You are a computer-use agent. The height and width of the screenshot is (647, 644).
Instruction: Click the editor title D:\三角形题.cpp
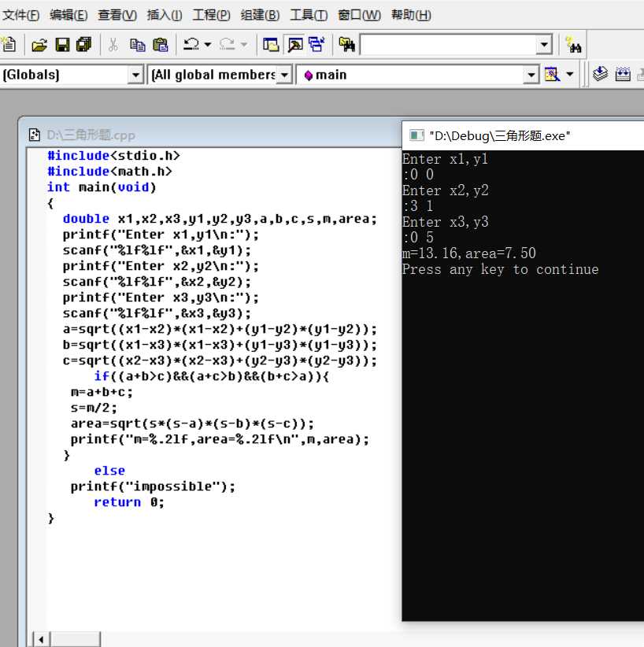(91, 135)
